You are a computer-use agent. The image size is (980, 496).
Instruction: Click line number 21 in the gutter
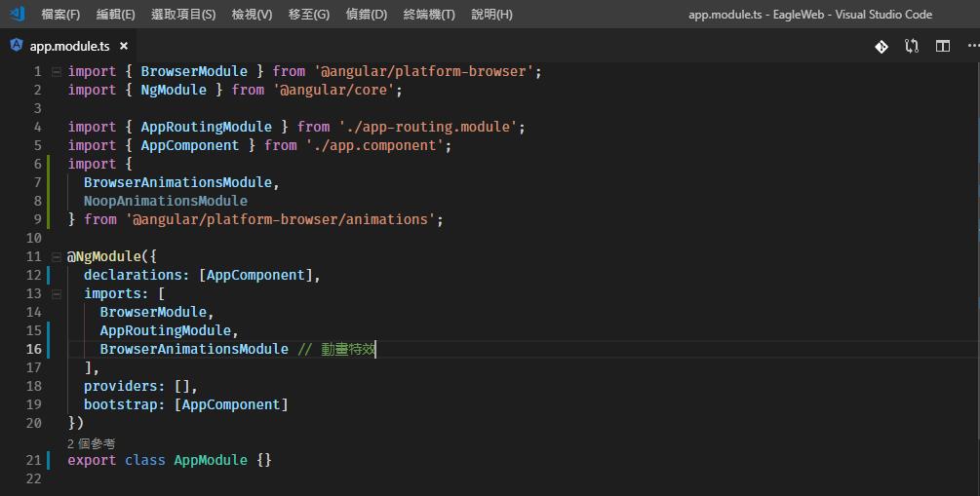tap(34, 460)
